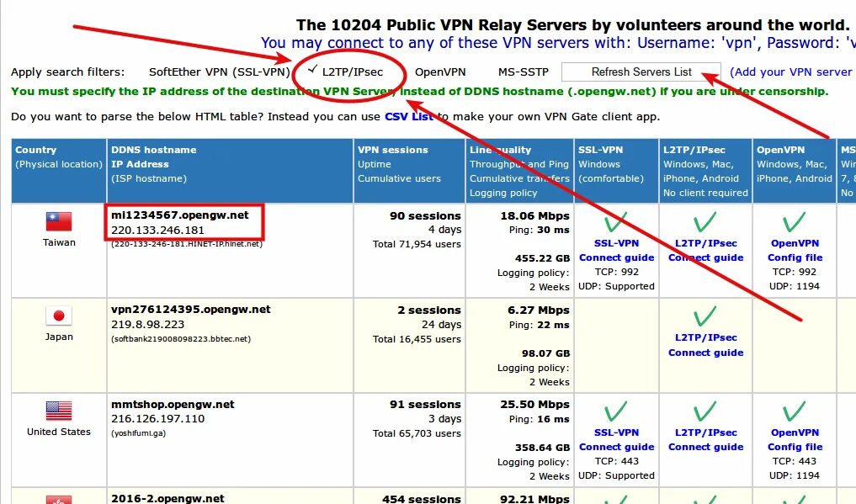
Task: Click ISP hostname yoshifumi.ga
Action: (139, 433)
